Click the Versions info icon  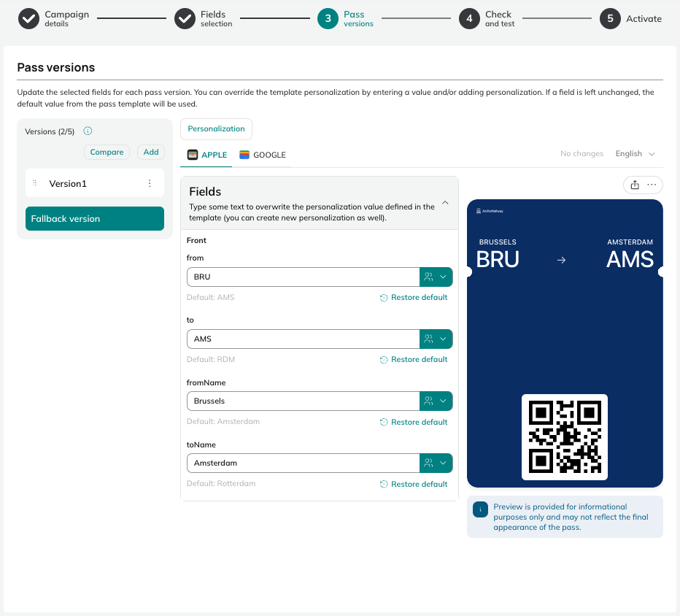[x=88, y=131]
